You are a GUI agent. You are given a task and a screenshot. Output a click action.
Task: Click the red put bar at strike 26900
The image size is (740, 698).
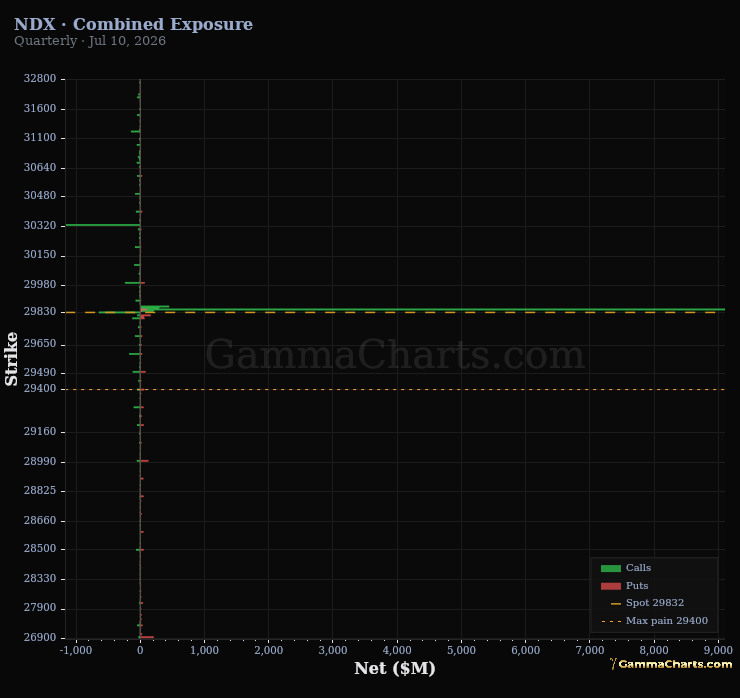pos(147,637)
